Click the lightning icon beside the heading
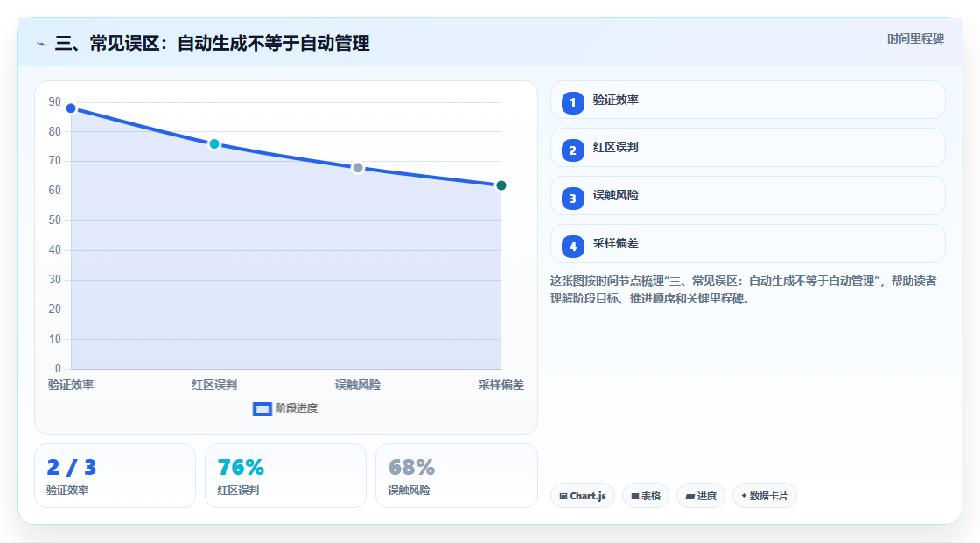 pos(42,44)
